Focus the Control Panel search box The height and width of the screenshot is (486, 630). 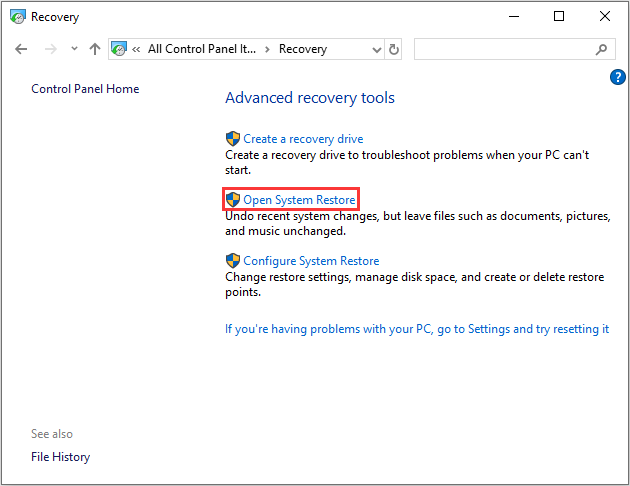[514, 49]
